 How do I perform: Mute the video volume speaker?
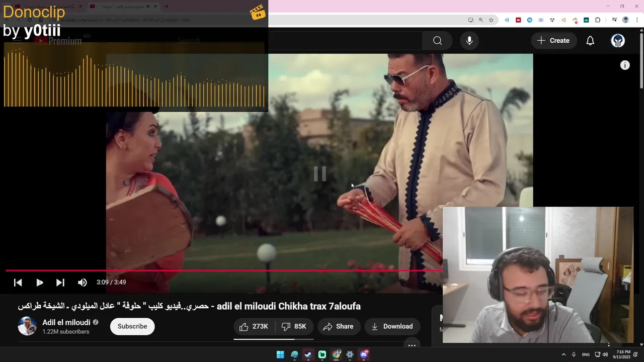83,283
